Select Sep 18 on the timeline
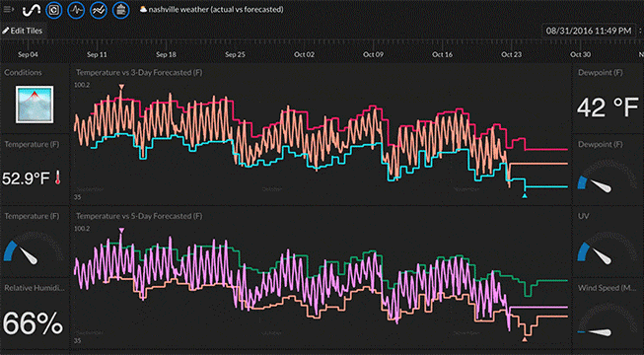Image resolution: width=644 pixels, height=355 pixels. (166, 54)
